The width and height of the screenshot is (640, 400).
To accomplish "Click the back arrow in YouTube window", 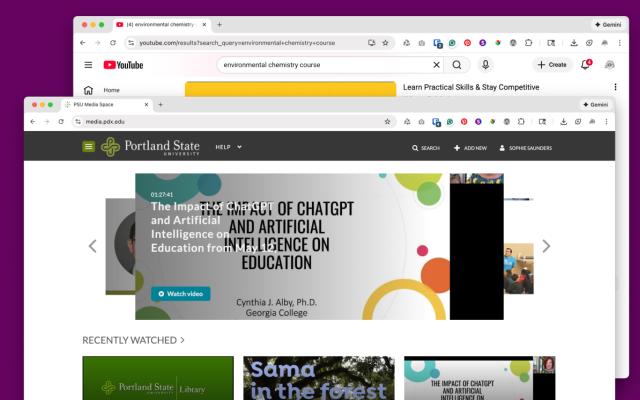I will (83, 43).
